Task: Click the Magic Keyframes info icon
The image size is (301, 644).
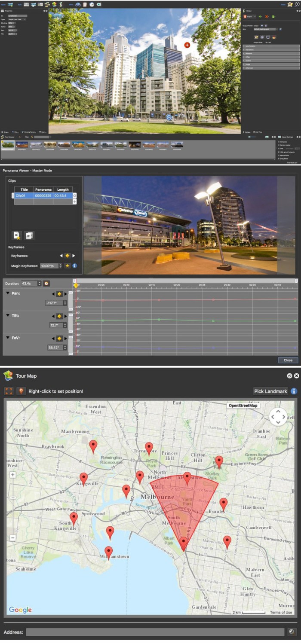Action: click(x=74, y=266)
